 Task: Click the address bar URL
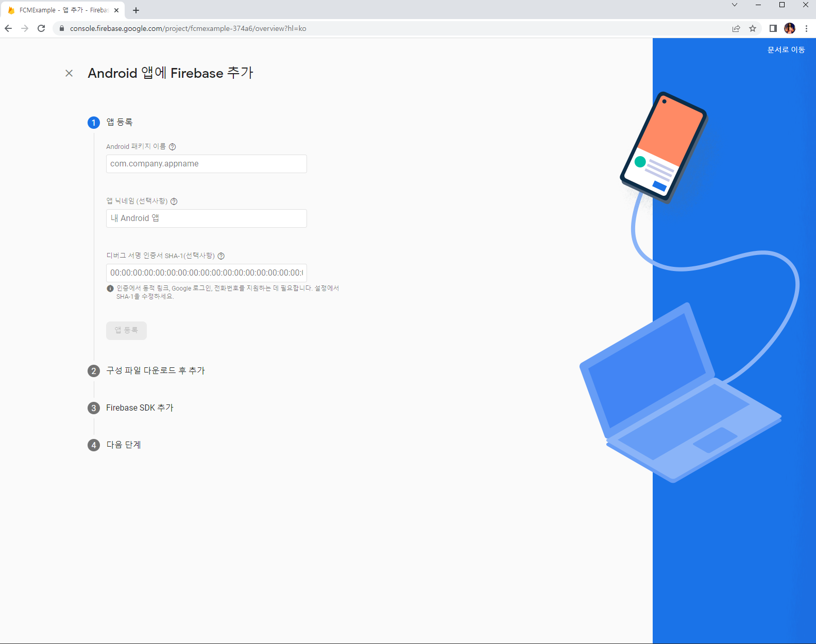pos(188,28)
